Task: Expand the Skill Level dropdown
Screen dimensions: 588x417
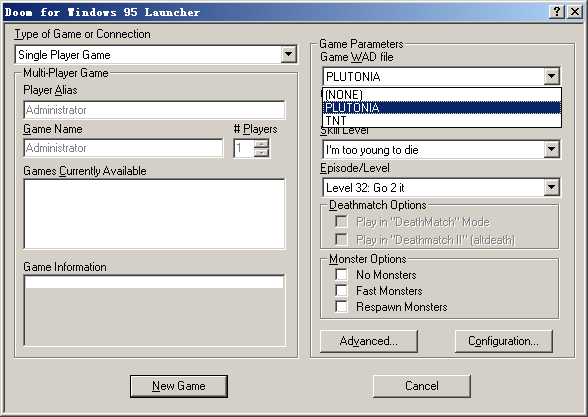Action: (x=551, y=150)
